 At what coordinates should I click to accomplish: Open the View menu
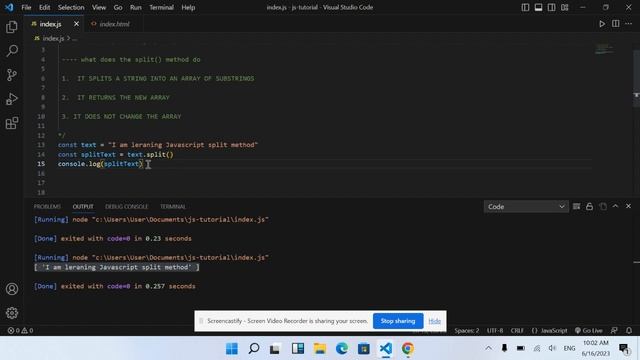[99, 7]
